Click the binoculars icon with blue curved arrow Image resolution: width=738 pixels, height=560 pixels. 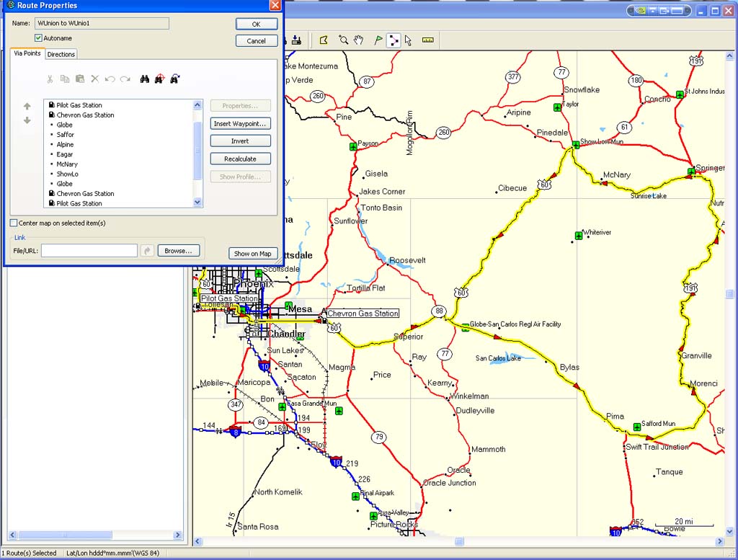click(x=174, y=79)
